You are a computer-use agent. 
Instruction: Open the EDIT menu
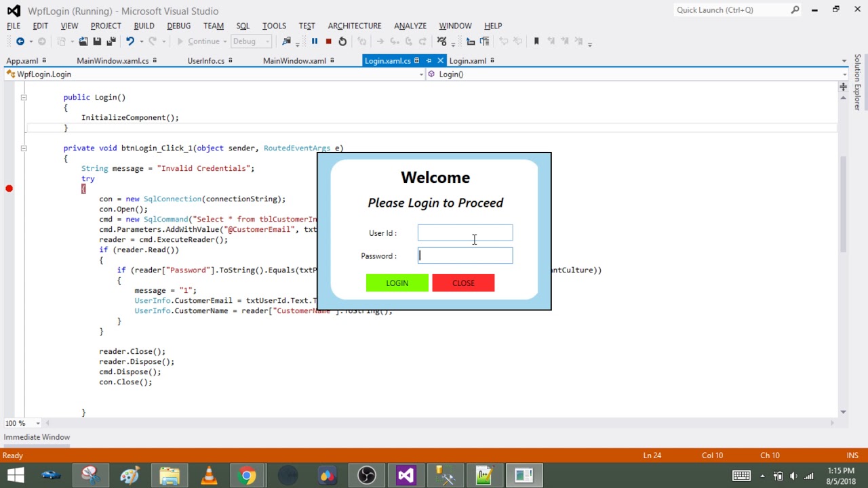click(41, 26)
